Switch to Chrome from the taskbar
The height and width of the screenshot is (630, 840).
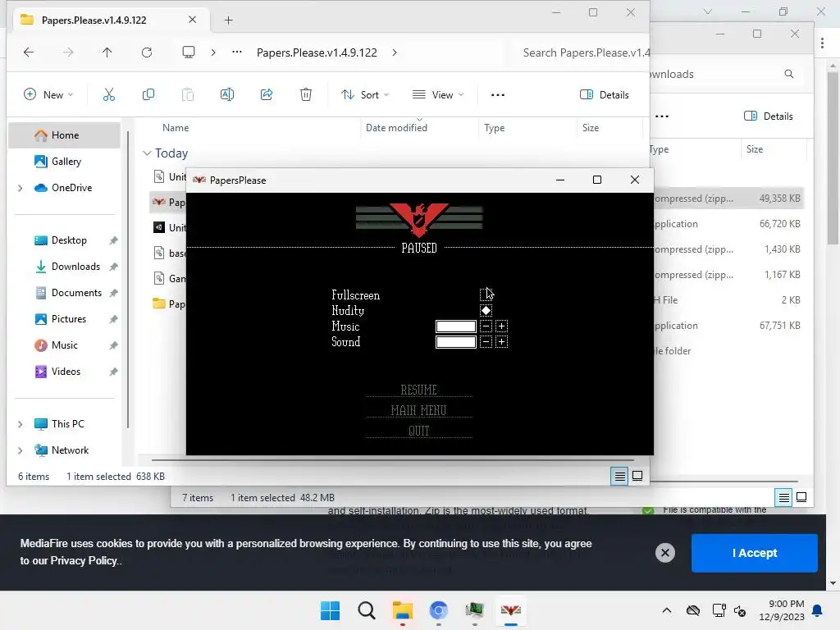coord(438,610)
